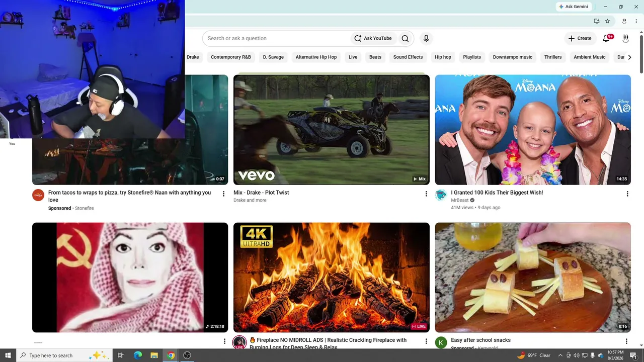Viewport: 644px width, 362px height.
Task: Open more options for the Fireplace live stream
Action: point(426,341)
